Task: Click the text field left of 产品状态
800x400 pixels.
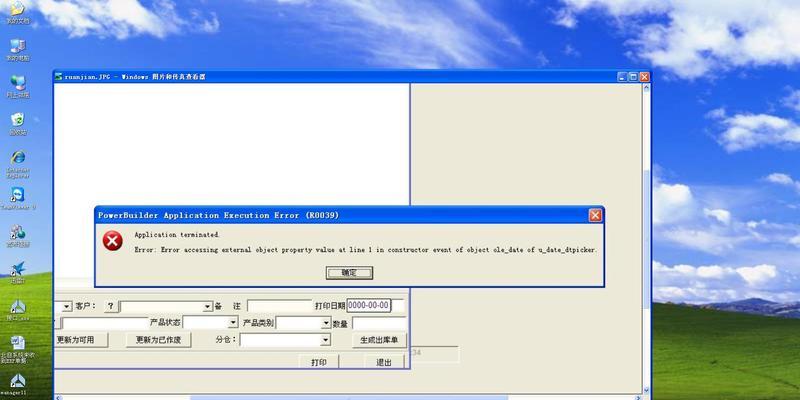Action: tap(105, 323)
